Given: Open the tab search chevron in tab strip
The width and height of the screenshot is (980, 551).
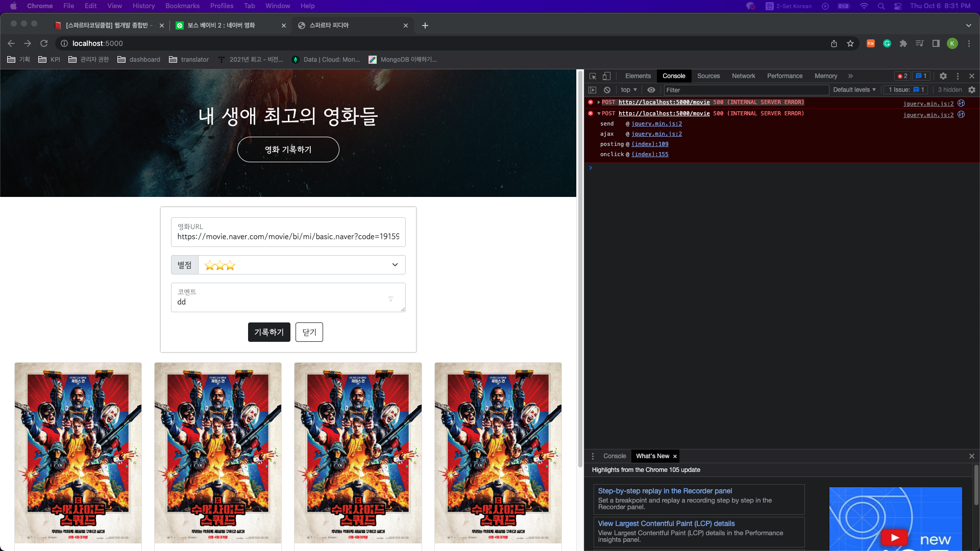Looking at the screenshot, I should pos(968,26).
